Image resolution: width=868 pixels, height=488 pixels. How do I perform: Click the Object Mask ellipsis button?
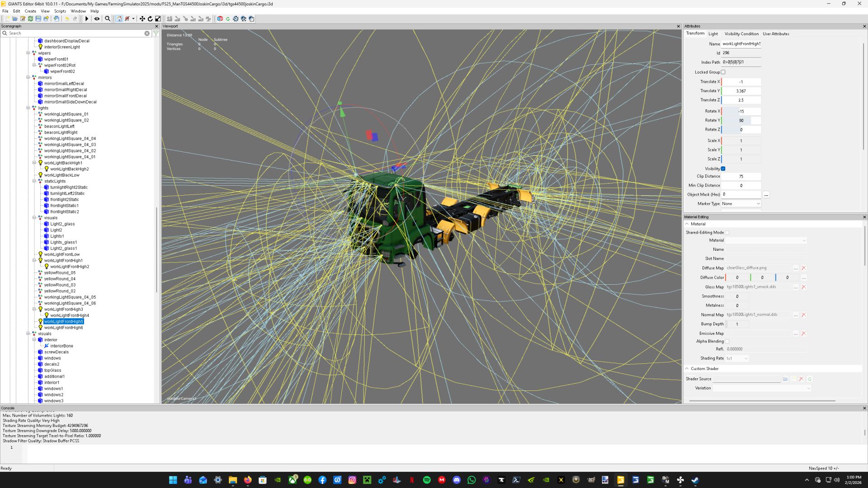point(766,195)
